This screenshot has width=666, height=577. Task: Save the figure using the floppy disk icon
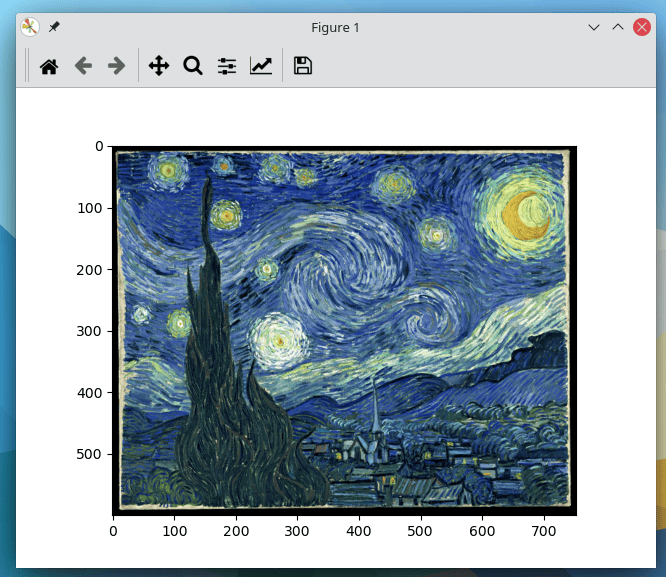coord(302,66)
